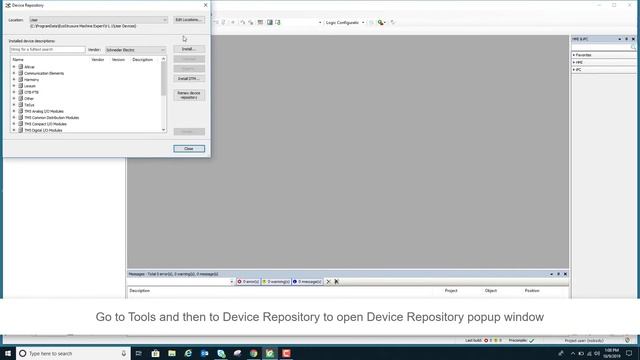Click the toolbar icon right of undo
The width and height of the screenshot is (640, 360).
[x=251, y=22]
